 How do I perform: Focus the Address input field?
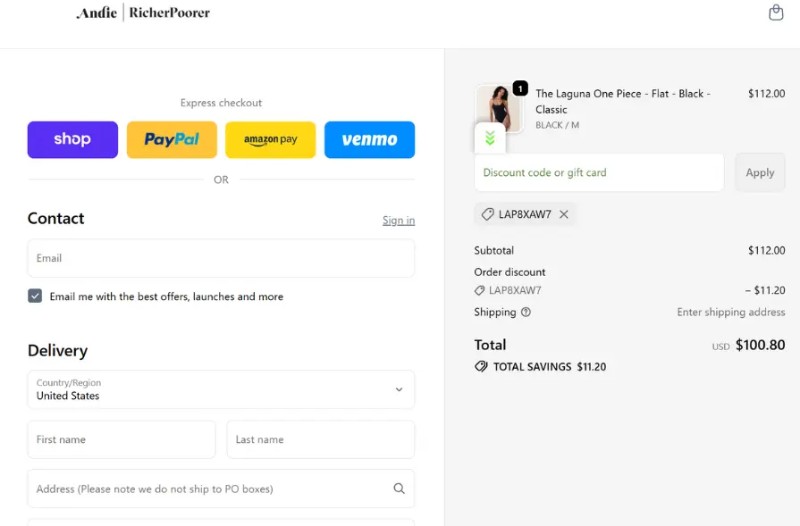pos(221,489)
